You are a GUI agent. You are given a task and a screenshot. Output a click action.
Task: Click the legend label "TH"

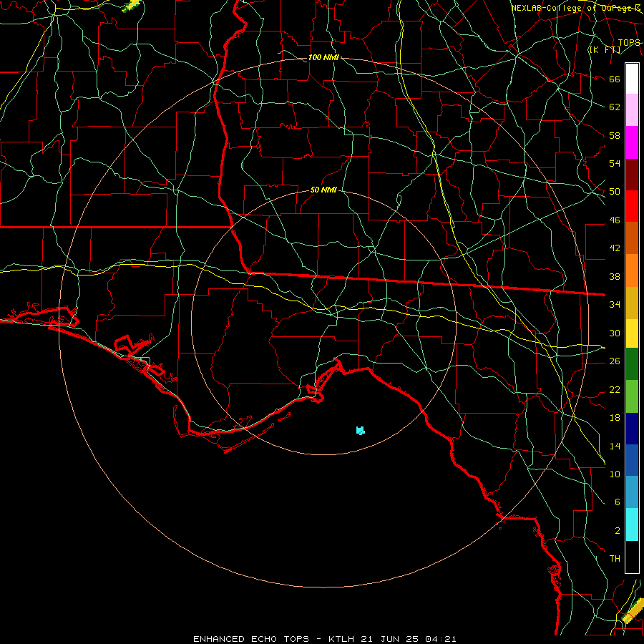click(x=615, y=558)
